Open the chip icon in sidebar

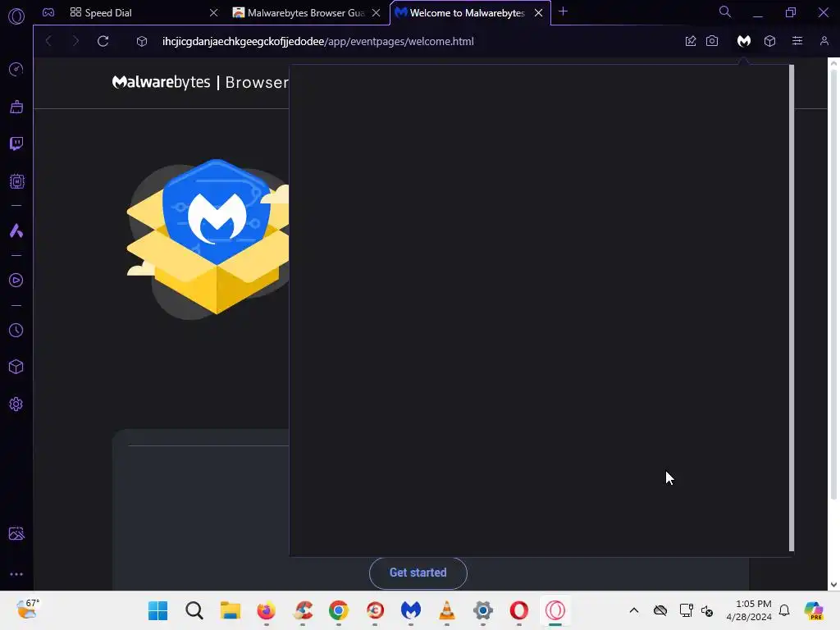click(16, 181)
